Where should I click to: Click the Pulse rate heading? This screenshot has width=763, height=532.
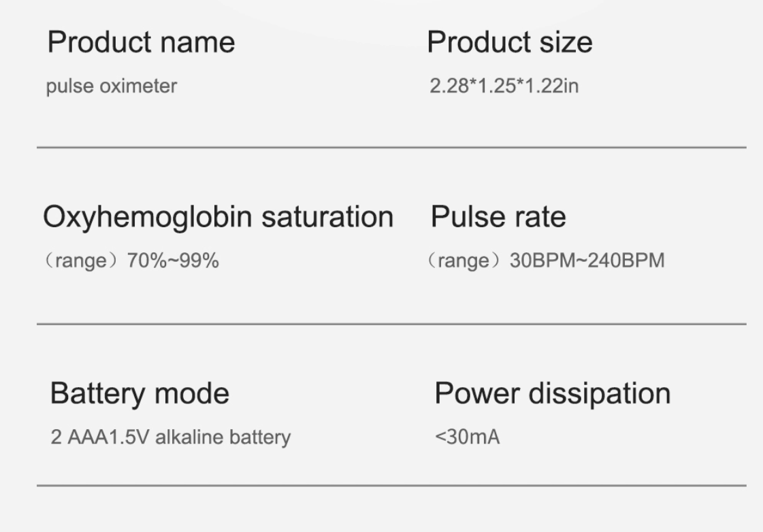tap(498, 217)
